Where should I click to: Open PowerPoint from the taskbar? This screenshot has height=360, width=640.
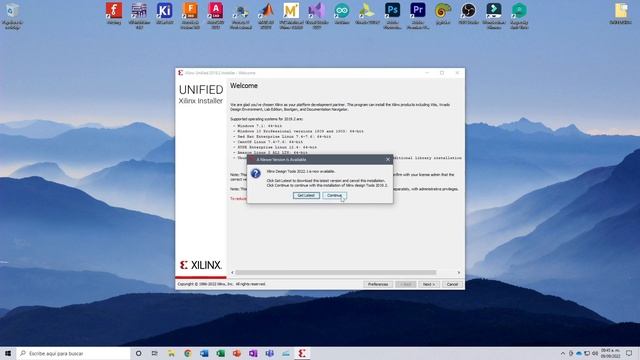(x=237, y=353)
